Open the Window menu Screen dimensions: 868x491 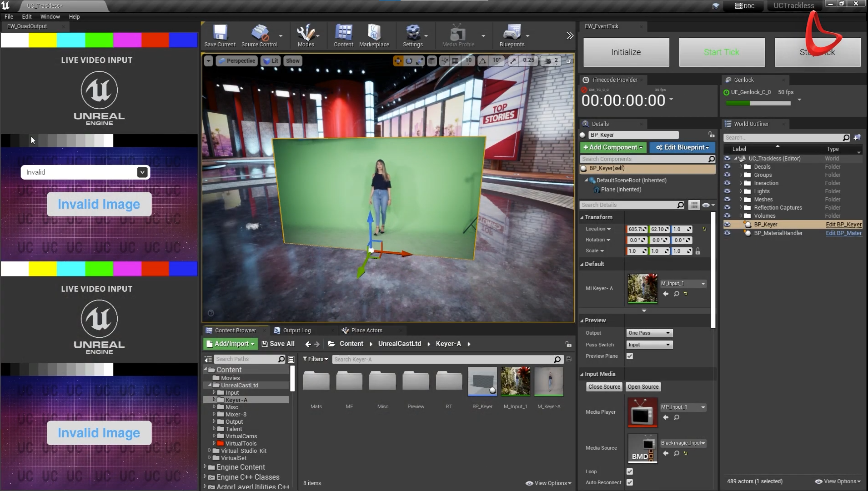[x=50, y=16]
